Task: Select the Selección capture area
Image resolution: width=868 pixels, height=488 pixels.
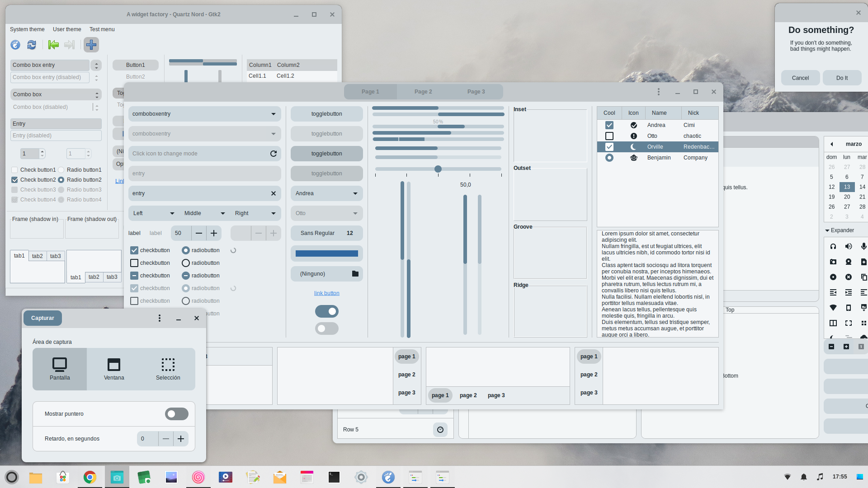Action: (x=168, y=369)
